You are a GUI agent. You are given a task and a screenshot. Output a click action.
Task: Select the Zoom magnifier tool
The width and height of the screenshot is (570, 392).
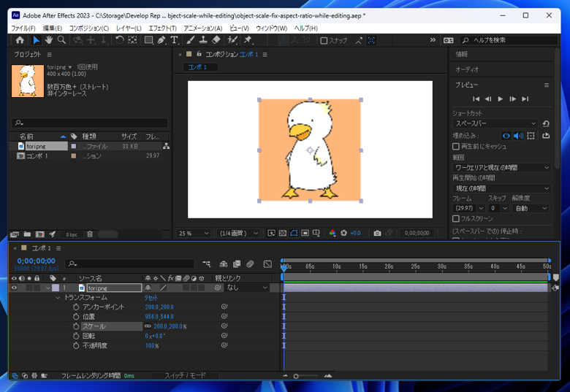tap(61, 40)
